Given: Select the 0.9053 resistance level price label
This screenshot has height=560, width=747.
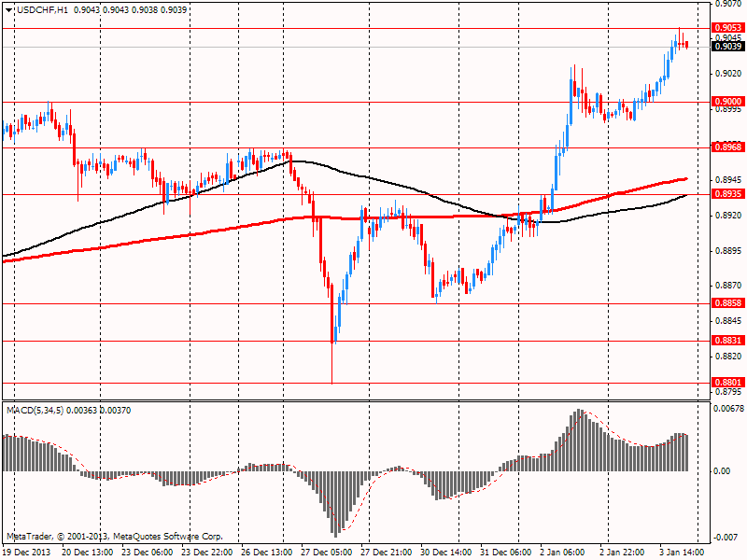Looking at the screenshot, I should 728,28.
